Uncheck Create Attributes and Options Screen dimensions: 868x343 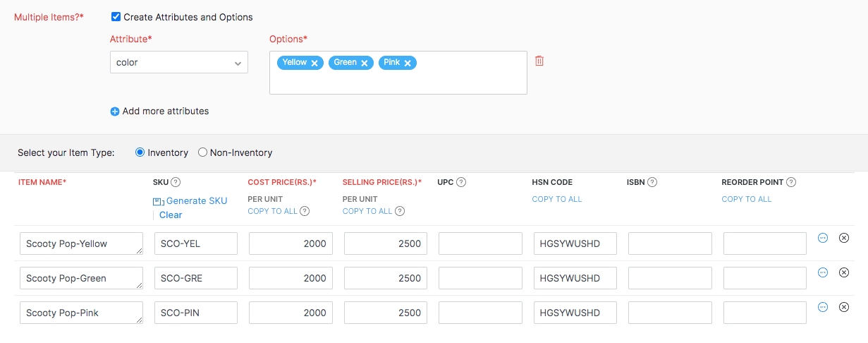pos(116,17)
